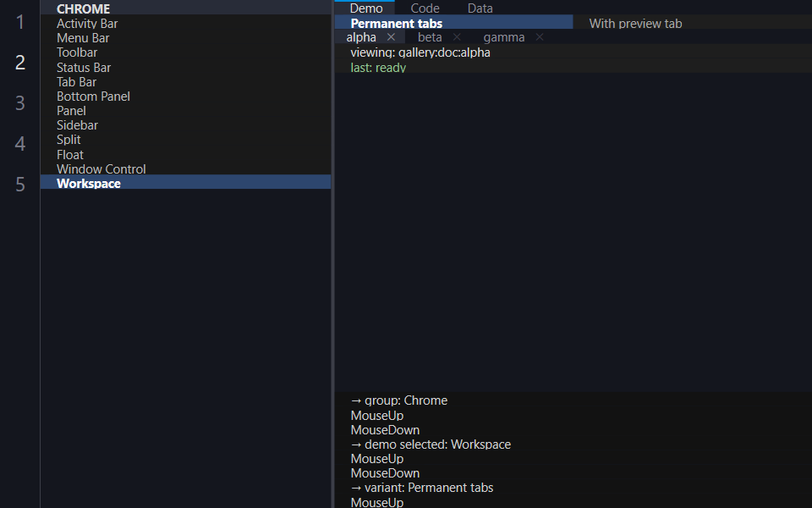Select the Permanent tabs variant
This screenshot has width=812, height=508.
tap(453, 23)
